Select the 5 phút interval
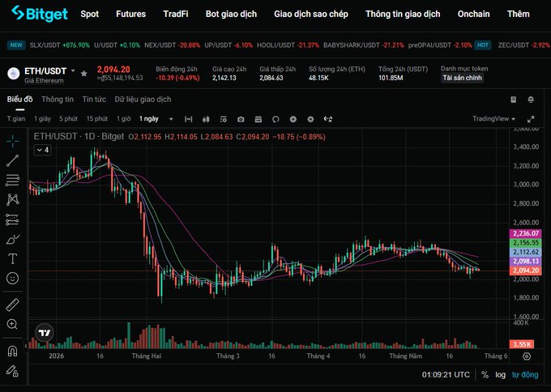 (68, 119)
